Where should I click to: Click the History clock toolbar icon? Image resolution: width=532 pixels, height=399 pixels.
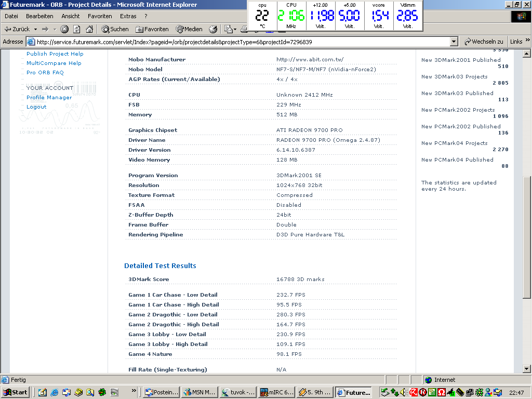213,29
